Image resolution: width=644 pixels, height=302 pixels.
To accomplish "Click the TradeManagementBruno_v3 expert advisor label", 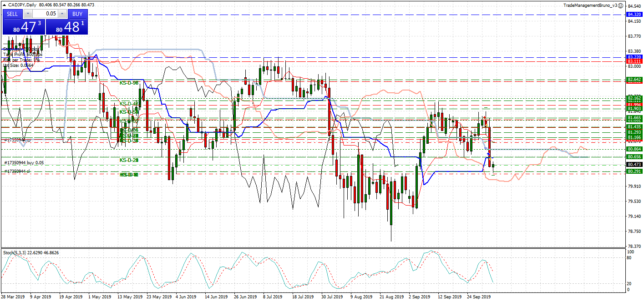I will [x=589, y=5].
